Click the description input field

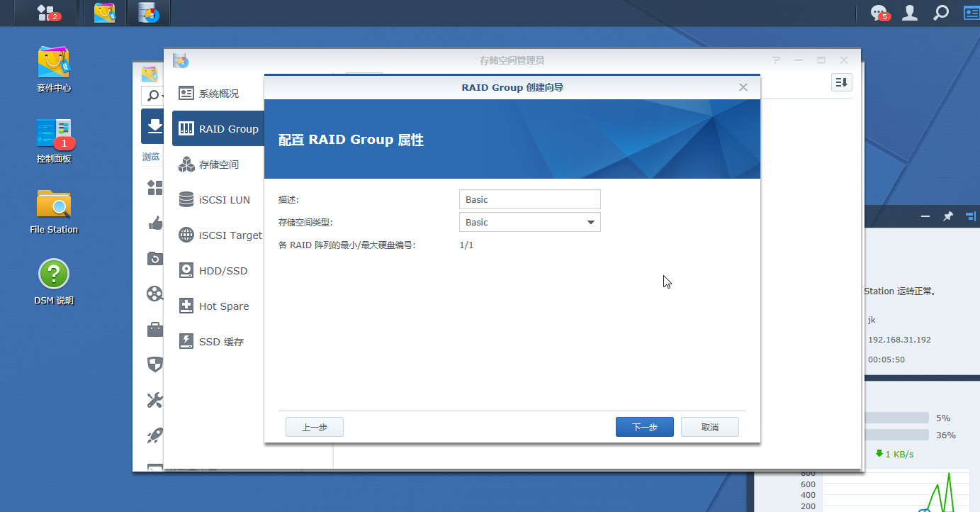[x=529, y=199]
